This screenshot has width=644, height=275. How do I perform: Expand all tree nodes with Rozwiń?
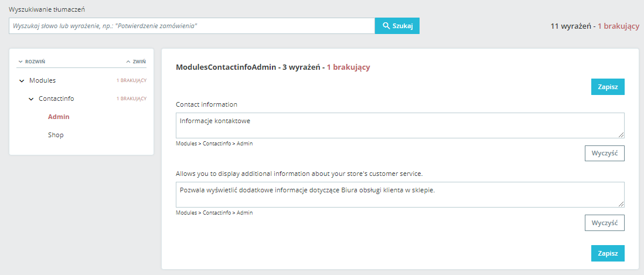[32, 61]
